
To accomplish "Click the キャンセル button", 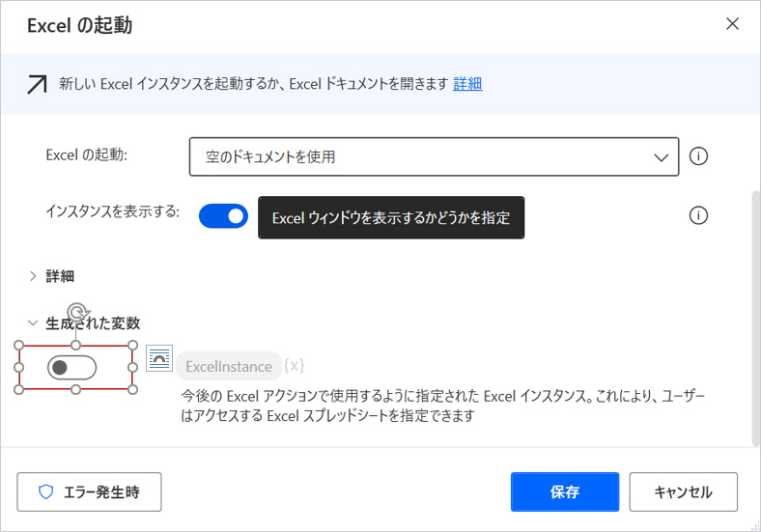I will (x=683, y=492).
